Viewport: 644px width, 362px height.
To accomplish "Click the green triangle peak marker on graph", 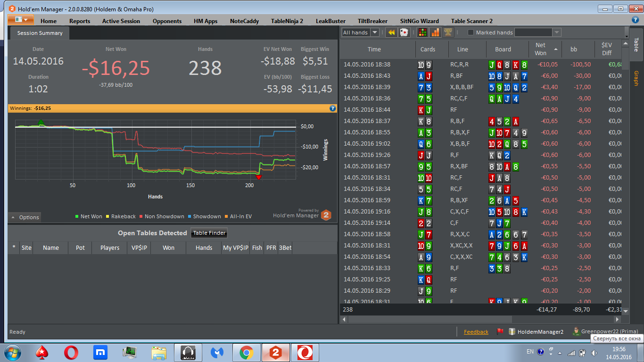I will pos(41,123).
